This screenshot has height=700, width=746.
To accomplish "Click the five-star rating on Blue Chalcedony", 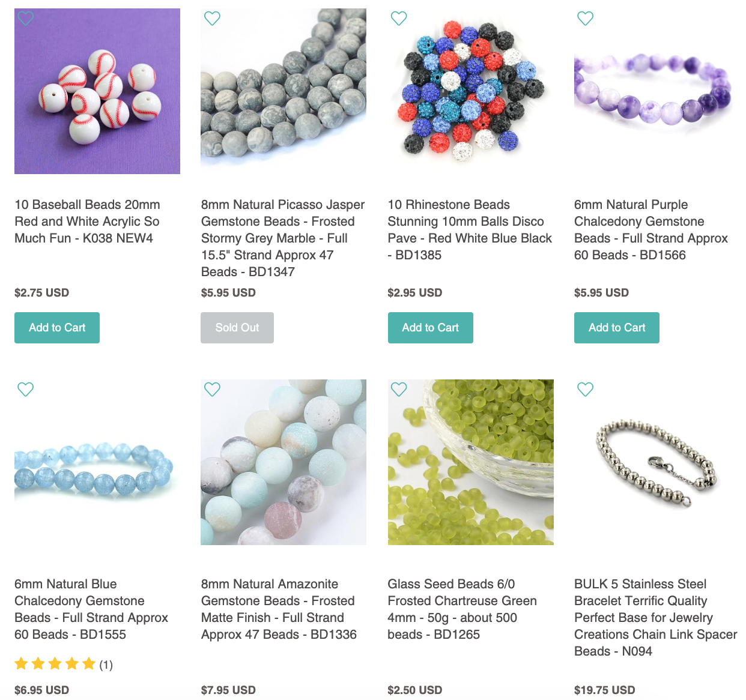I will tap(55, 664).
